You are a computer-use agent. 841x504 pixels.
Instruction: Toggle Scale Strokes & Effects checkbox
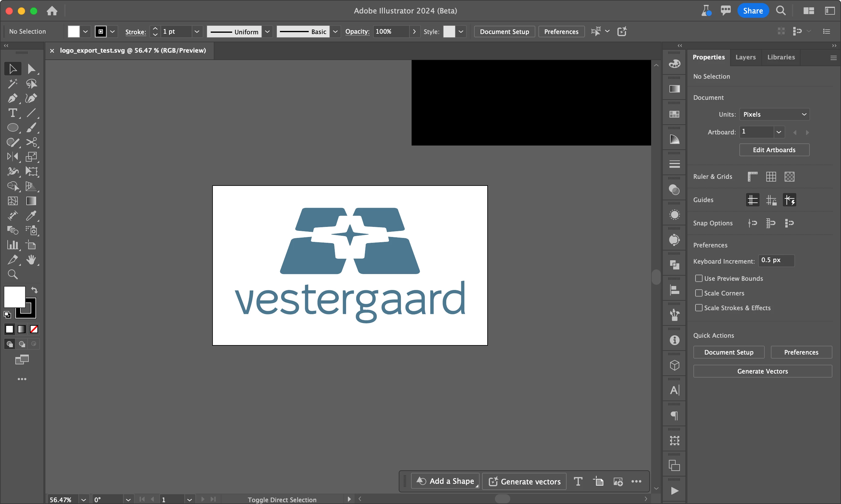[698, 308]
